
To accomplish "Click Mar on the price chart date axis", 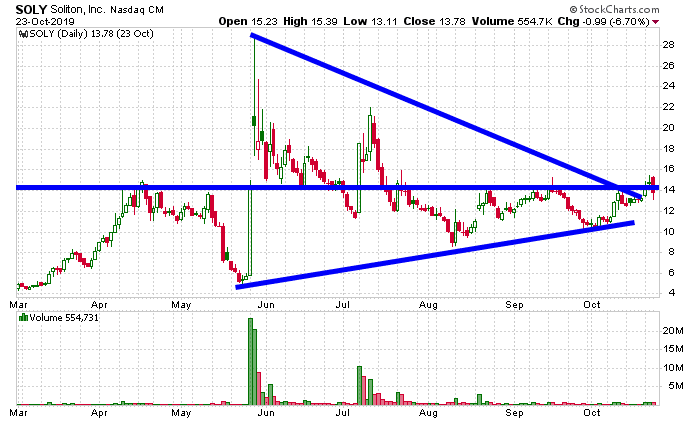I will point(18,305).
